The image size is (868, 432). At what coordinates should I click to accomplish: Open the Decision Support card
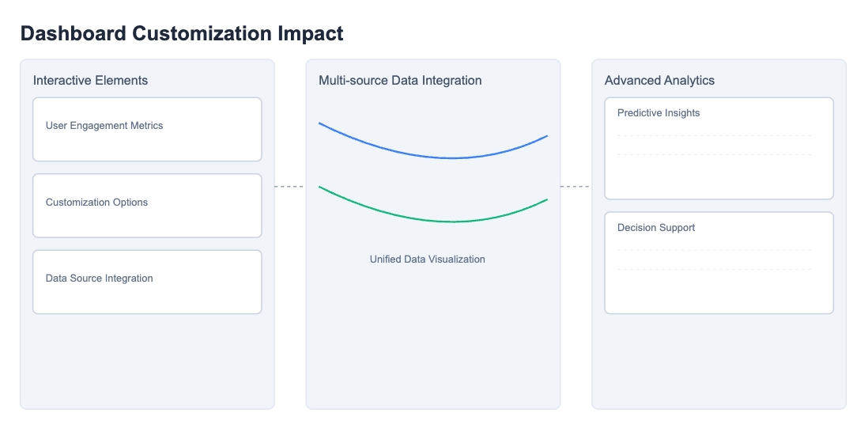pyautogui.click(x=719, y=263)
